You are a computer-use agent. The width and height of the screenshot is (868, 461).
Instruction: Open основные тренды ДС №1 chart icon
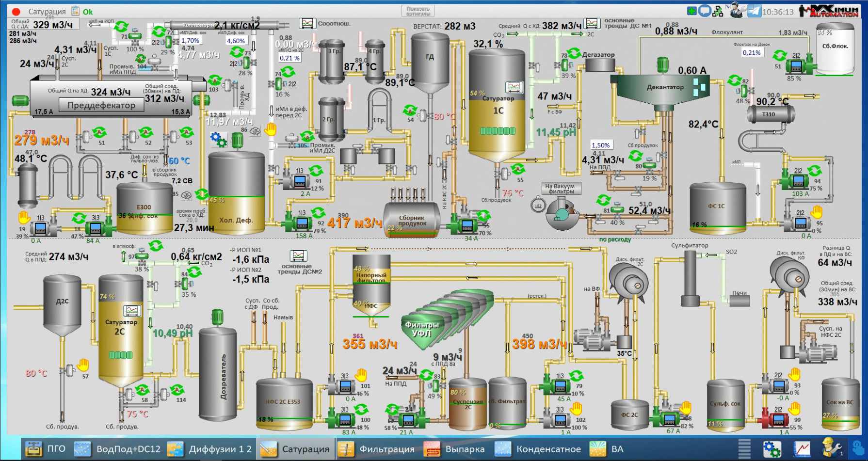click(592, 23)
